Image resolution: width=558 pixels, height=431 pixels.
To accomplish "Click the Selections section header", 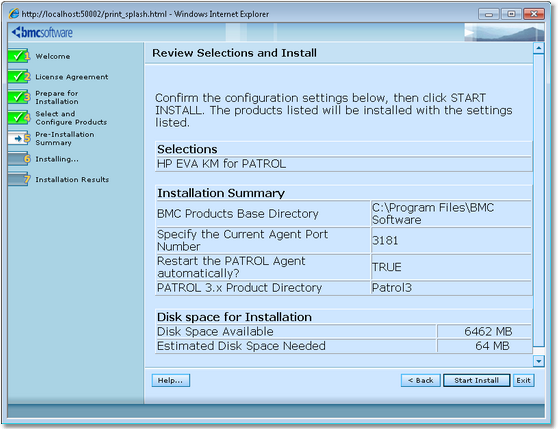I will point(187,149).
